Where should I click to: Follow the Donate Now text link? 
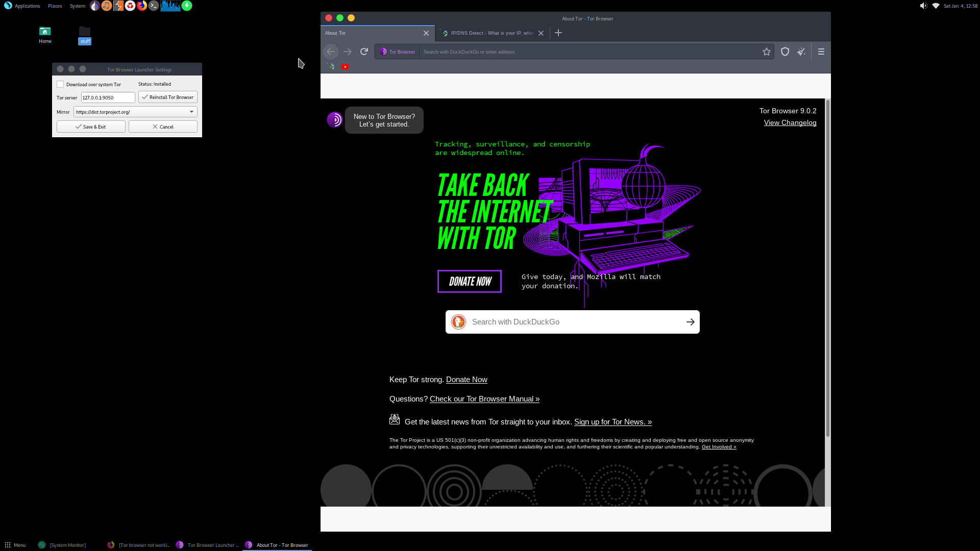(467, 380)
